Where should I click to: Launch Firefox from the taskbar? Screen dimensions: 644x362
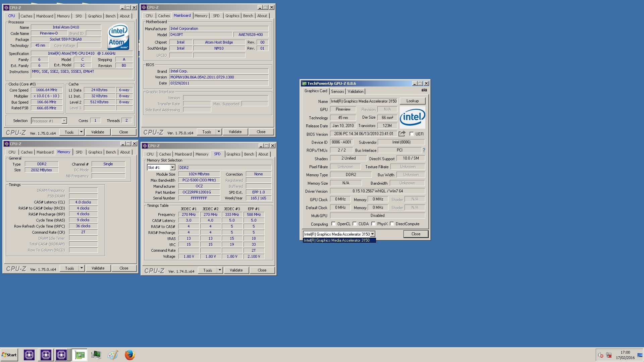pos(129,355)
